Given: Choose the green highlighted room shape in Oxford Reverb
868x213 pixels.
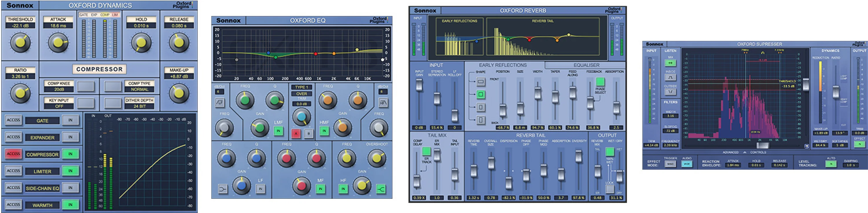Looking at the screenshot, I should pos(481,94).
